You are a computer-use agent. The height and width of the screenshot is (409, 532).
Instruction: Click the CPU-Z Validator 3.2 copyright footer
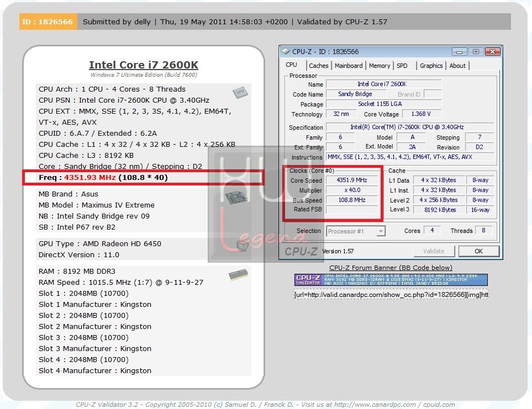tap(265, 405)
